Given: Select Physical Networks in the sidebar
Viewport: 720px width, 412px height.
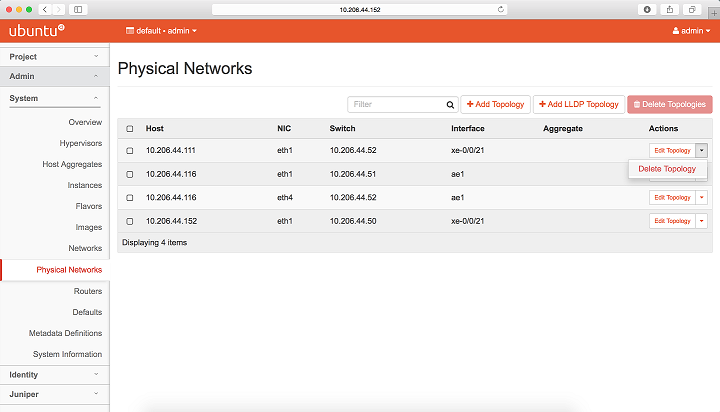Looking at the screenshot, I should [x=69, y=270].
